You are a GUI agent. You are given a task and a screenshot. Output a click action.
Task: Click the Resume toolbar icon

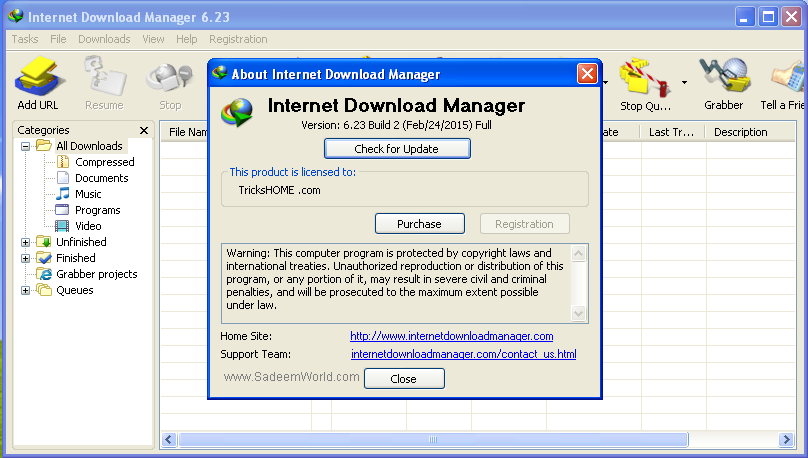tap(105, 76)
